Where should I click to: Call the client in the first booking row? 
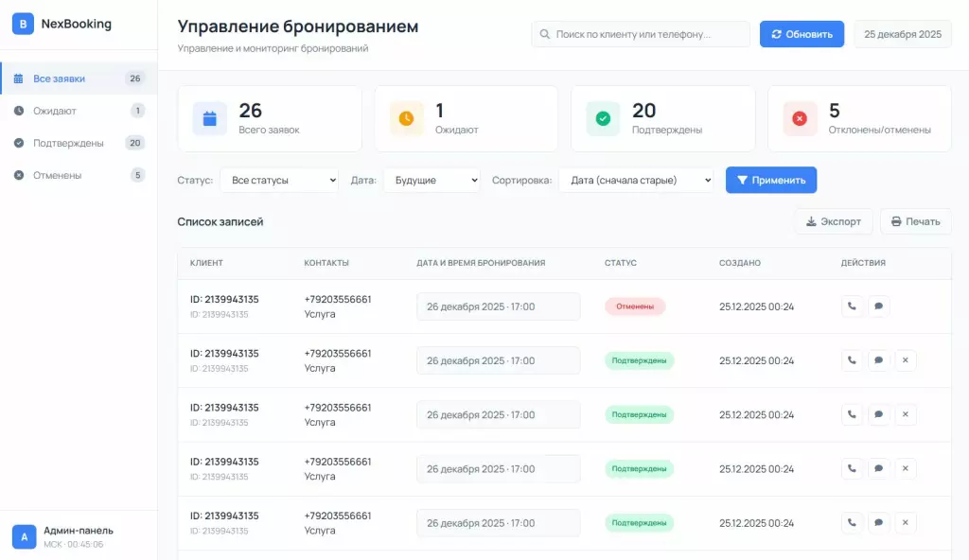852,306
